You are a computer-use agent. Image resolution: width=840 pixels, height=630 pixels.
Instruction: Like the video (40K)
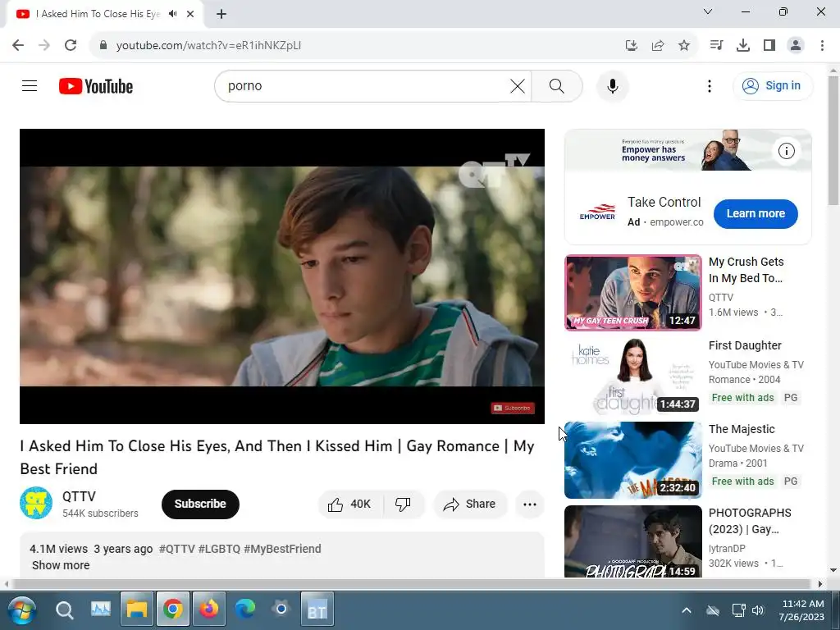(x=350, y=504)
